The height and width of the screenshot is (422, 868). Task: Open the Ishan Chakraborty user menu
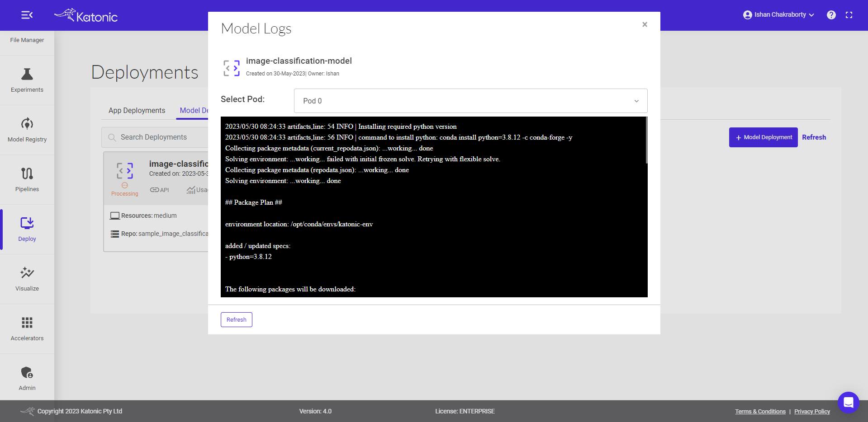click(778, 15)
